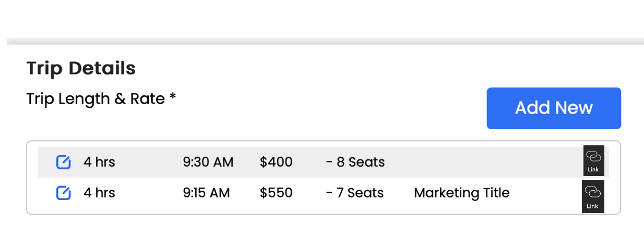Open the Link icon on the Marketing Title row
The width and height of the screenshot is (644, 249).
point(593,196)
